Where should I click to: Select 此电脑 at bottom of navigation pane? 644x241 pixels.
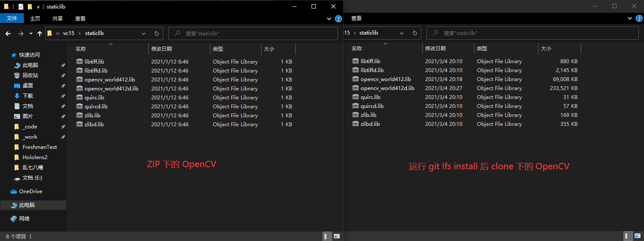[x=29, y=205]
